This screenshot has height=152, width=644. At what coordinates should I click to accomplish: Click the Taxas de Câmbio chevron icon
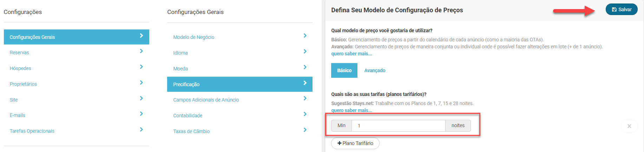pos(305,130)
